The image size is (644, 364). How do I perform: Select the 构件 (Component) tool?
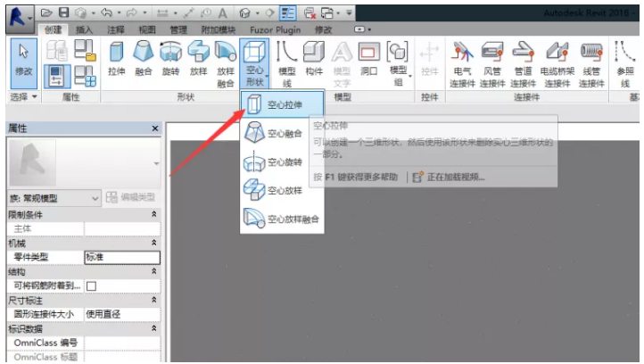[314, 59]
